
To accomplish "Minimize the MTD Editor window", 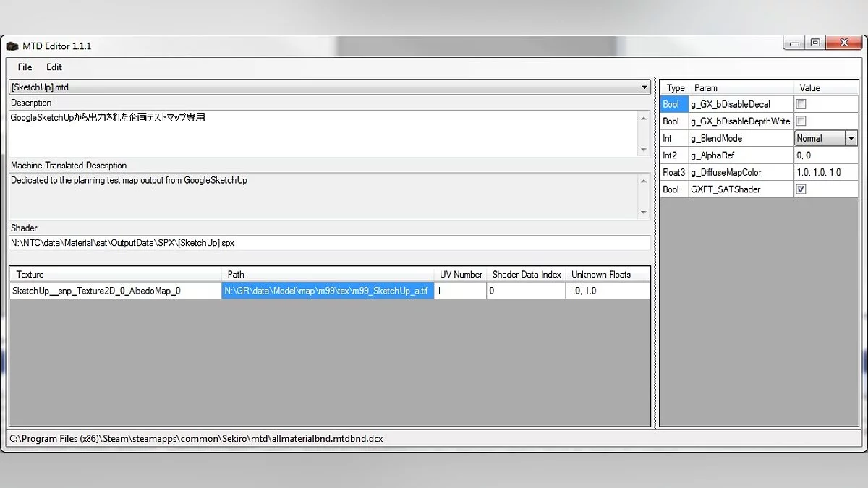I will (x=795, y=43).
